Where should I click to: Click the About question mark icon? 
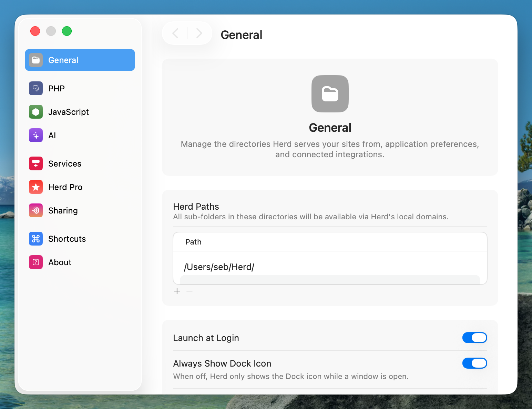[x=36, y=262]
